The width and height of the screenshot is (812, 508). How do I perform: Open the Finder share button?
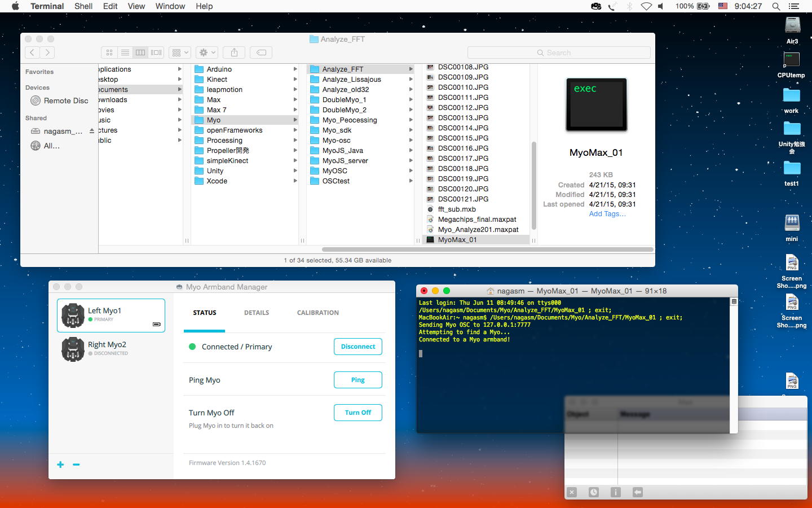[x=234, y=52]
